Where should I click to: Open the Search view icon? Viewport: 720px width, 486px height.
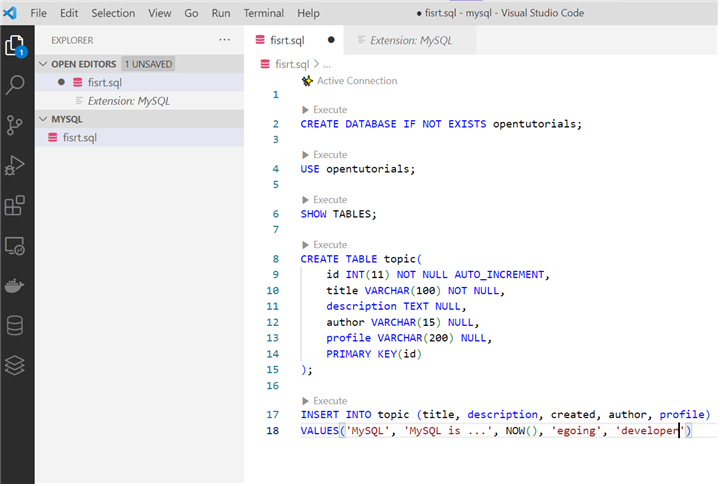15,85
